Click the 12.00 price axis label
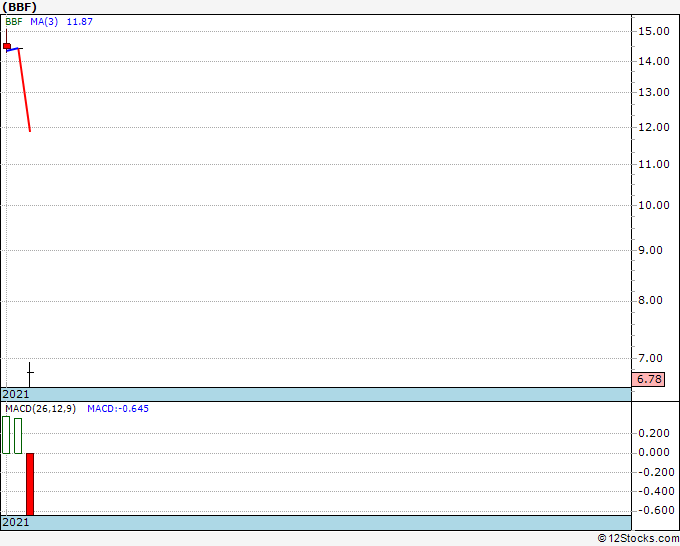This screenshot has width=680, height=546. point(654,128)
